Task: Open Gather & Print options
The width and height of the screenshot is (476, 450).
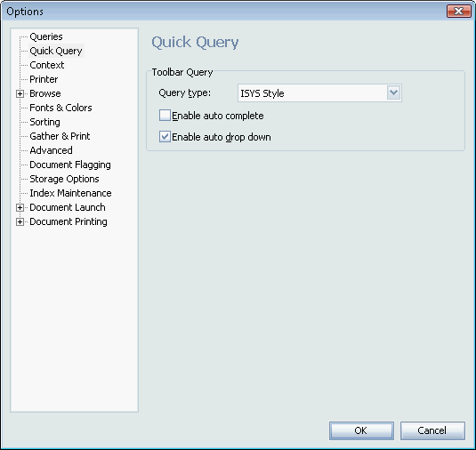Action: (60, 136)
